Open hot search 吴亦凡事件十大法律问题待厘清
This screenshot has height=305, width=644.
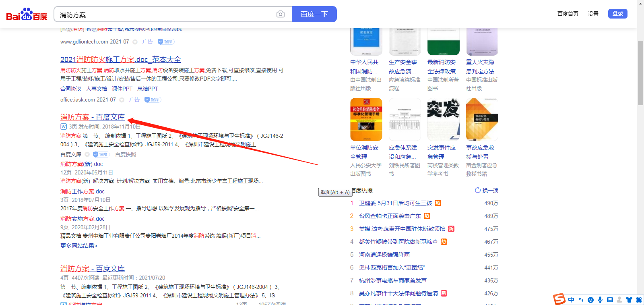tap(398, 293)
